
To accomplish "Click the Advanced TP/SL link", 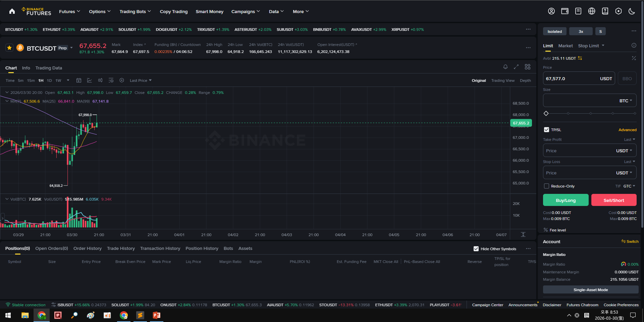I will pyautogui.click(x=627, y=130).
